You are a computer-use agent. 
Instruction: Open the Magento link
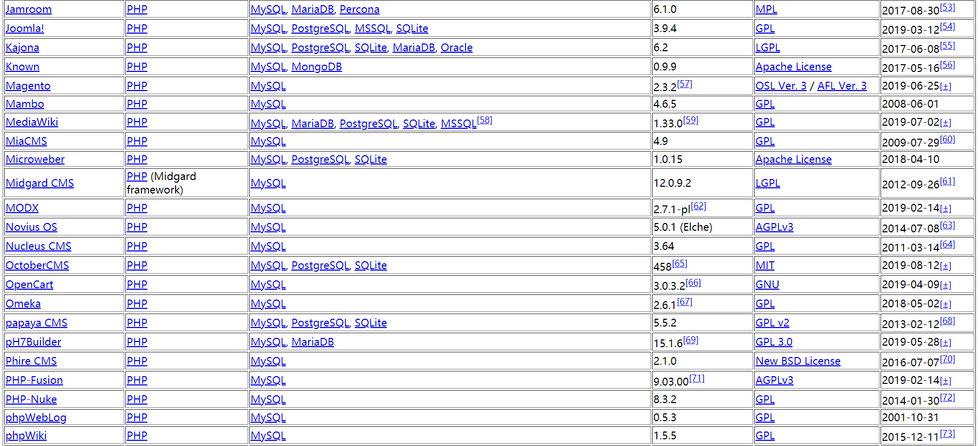(28, 86)
